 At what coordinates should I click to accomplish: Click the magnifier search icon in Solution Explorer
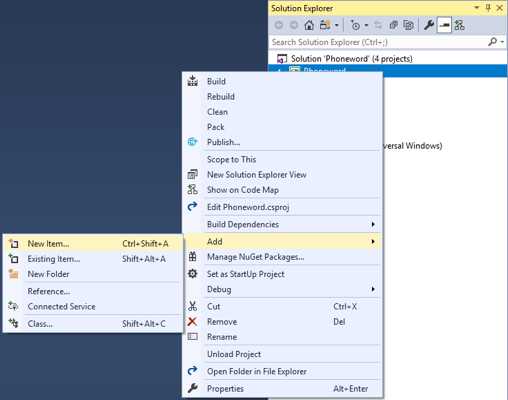point(493,42)
